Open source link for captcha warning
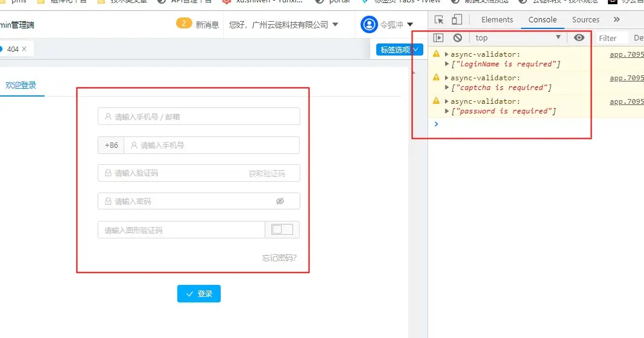644x338 pixels. [627, 78]
